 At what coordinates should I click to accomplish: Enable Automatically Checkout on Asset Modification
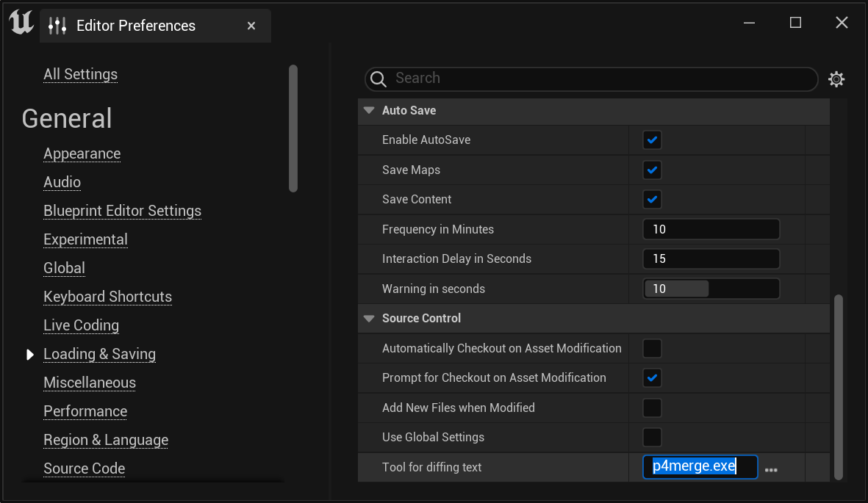click(652, 348)
